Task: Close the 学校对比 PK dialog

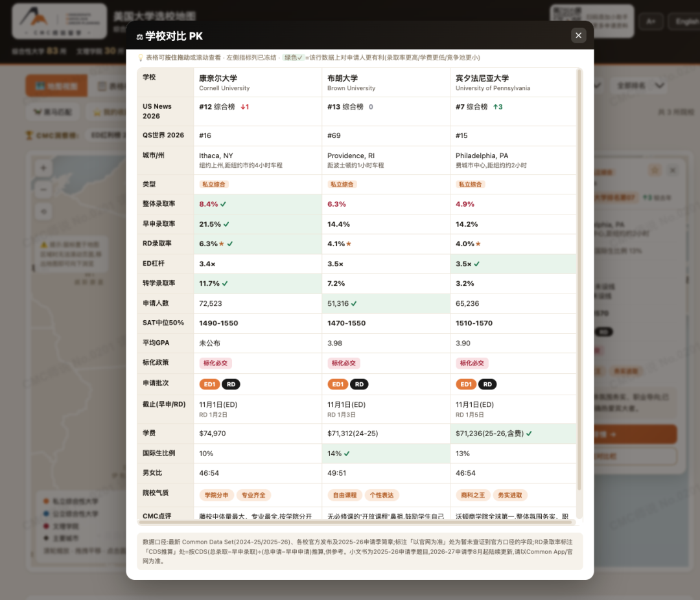Action: click(x=578, y=35)
